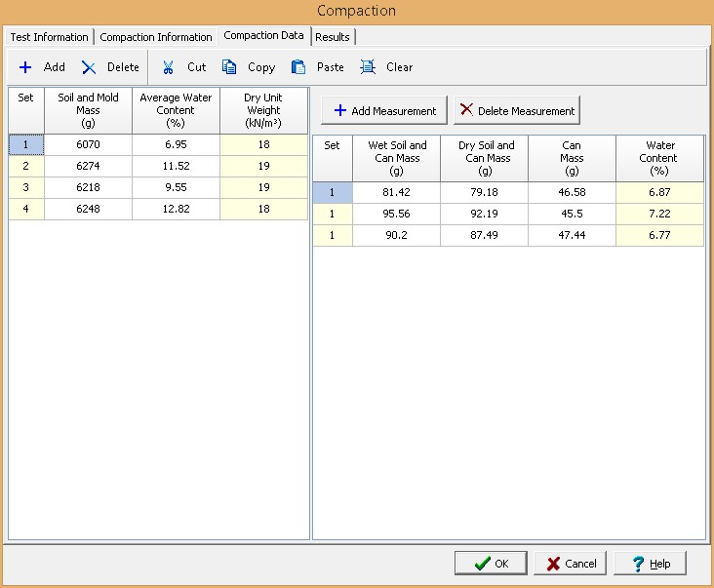The width and height of the screenshot is (714, 588).
Task: Switch to the Test Information tab
Action: click(x=49, y=37)
